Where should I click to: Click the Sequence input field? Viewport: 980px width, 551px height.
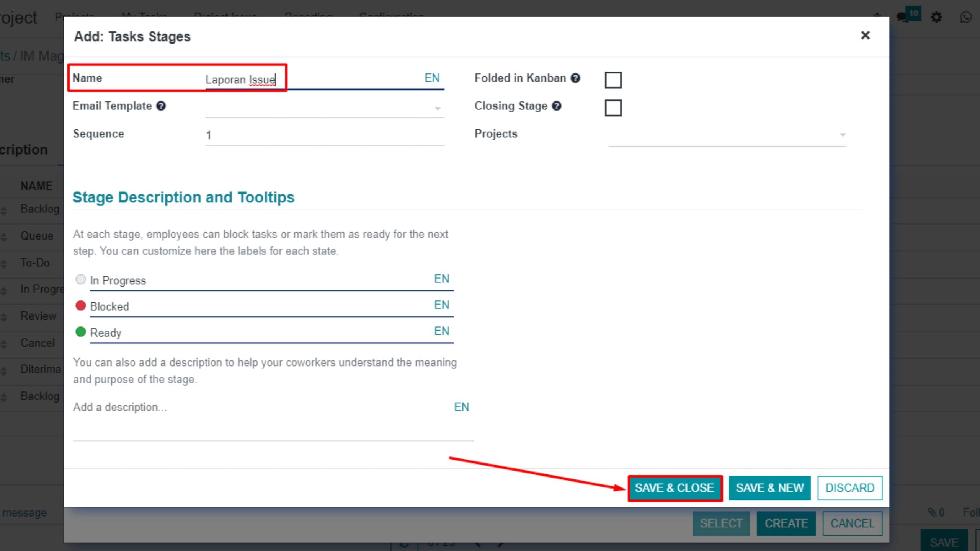(324, 135)
